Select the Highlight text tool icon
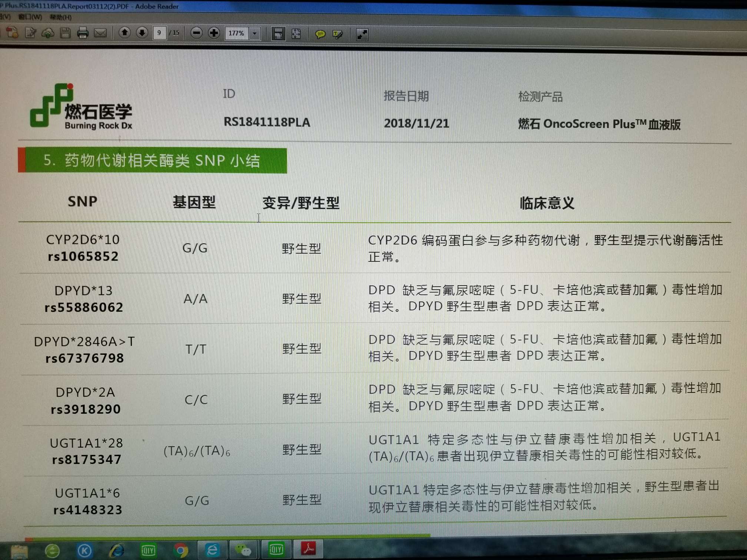The height and width of the screenshot is (560, 747). [x=338, y=34]
